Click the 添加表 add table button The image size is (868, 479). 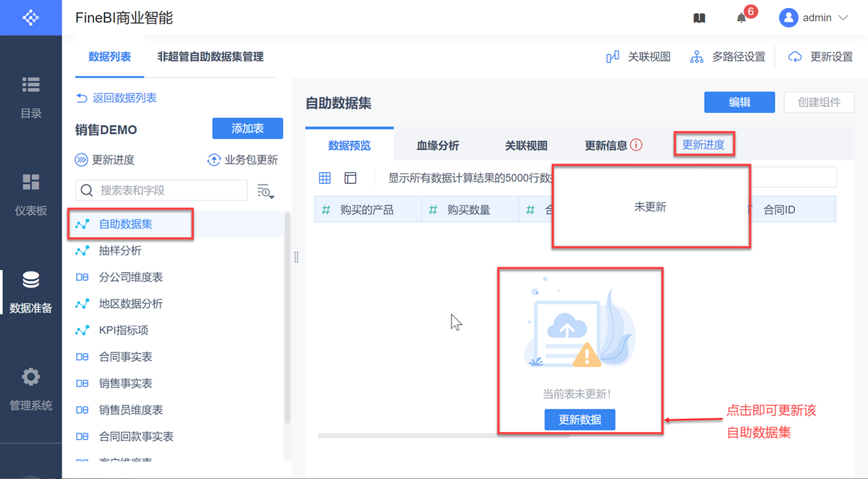[x=247, y=129]
